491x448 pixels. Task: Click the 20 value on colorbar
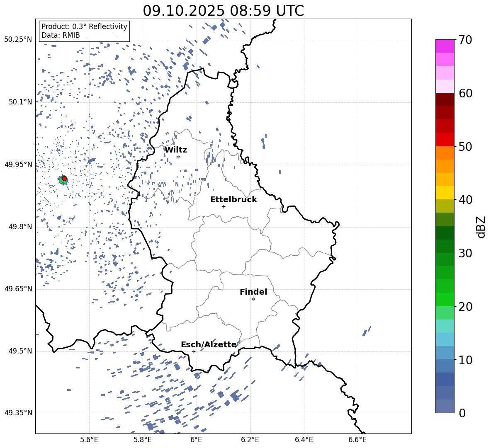pyautogui.click(x=465, y=307)
